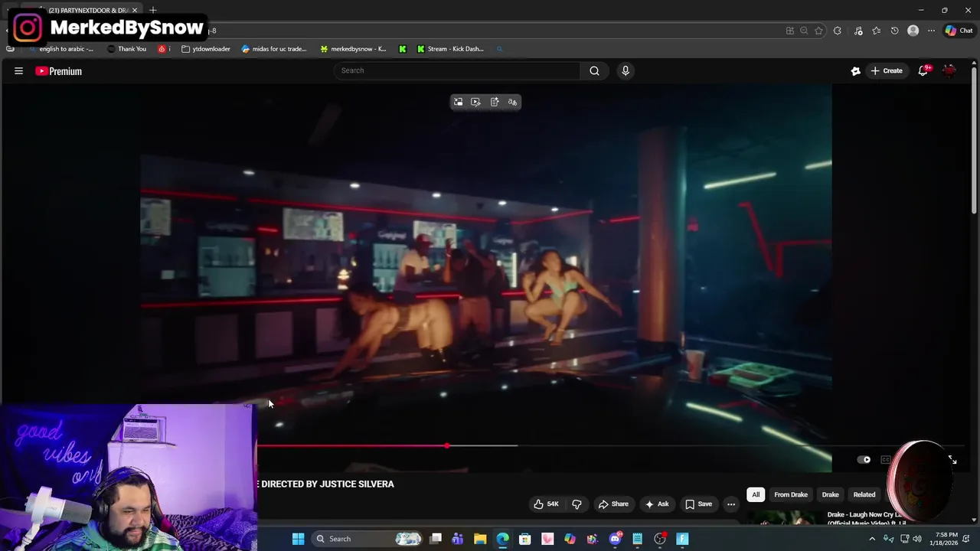This screenshot has height=551, width=980.
Task: Click the red playhead dot on the progress bar
Action: pos(447,445)
